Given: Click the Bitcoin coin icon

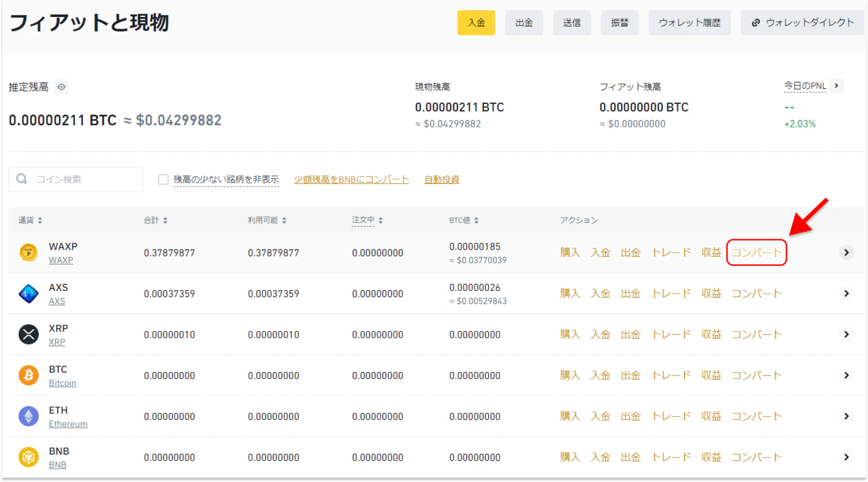Looking at the screenshot, I should (29, 375).
